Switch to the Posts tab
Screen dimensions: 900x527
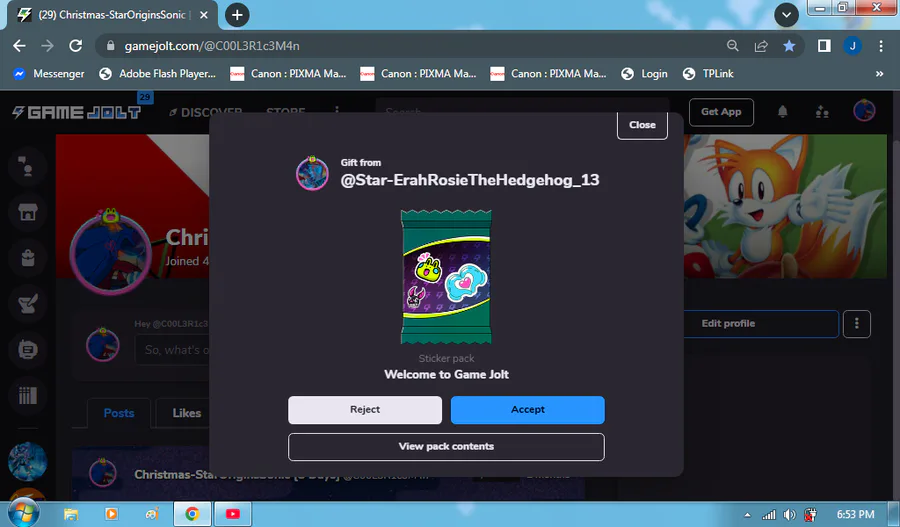[119, 413]
